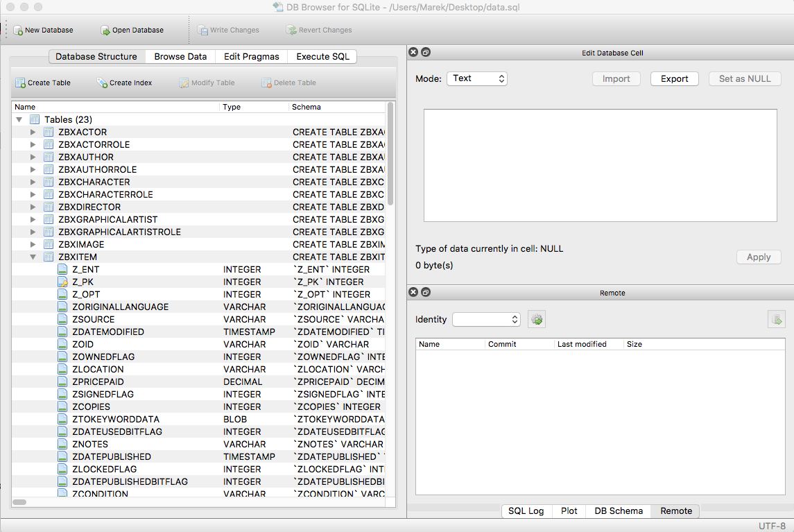Click the ZBXIMAGE table icon
This screenshot has width=794, height=532.
(49, 245)
